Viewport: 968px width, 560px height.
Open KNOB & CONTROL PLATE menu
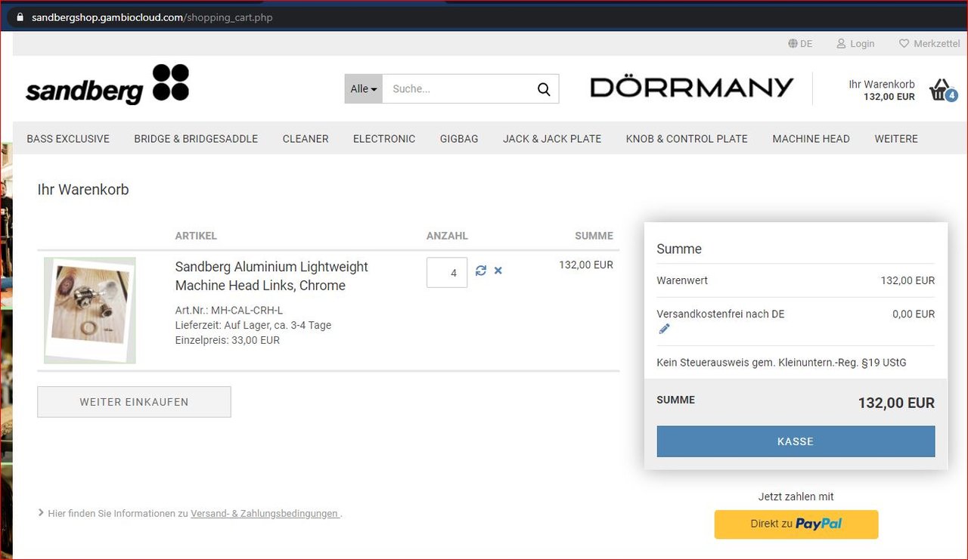coord(687,138)
